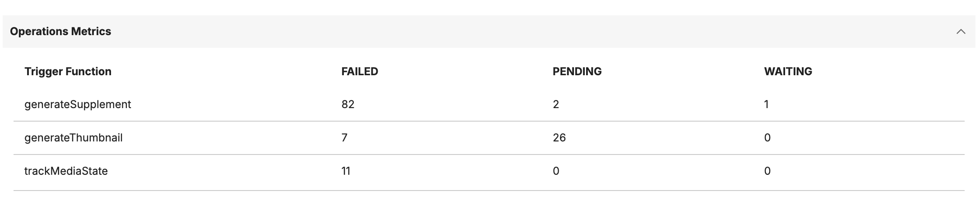Click trackMediaState's failed count 11
The image size is (980, 209).
click(x=346, y=171)
